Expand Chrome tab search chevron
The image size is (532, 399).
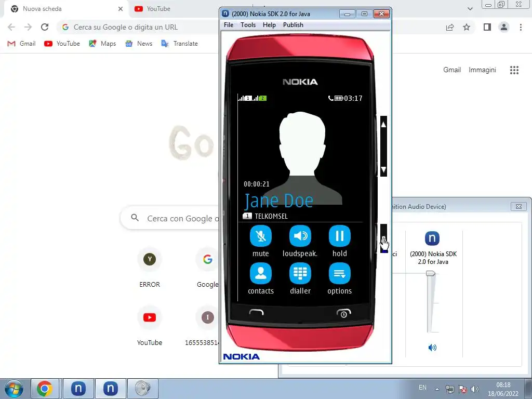[470, 9]
